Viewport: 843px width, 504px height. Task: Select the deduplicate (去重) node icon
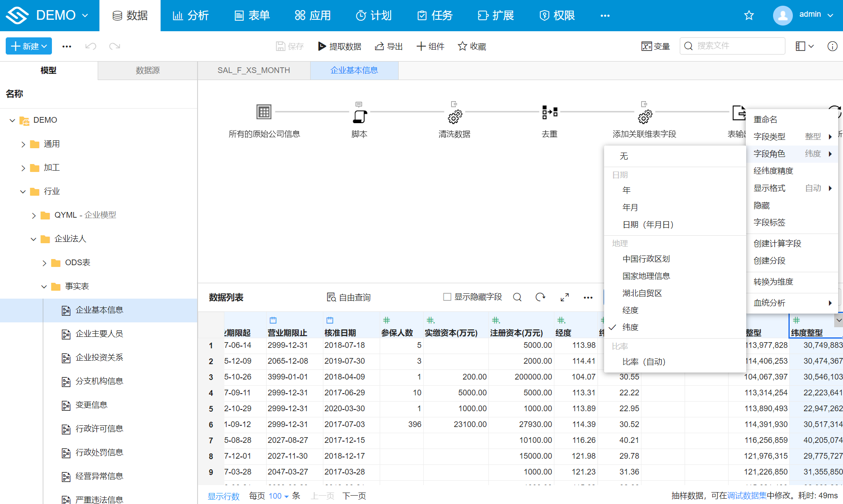point(550,112)
